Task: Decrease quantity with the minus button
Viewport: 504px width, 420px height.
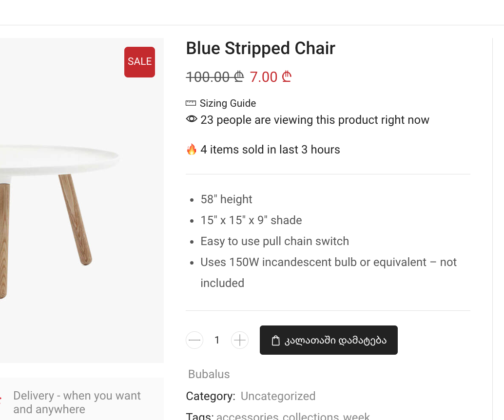Action: pos(194,340)
